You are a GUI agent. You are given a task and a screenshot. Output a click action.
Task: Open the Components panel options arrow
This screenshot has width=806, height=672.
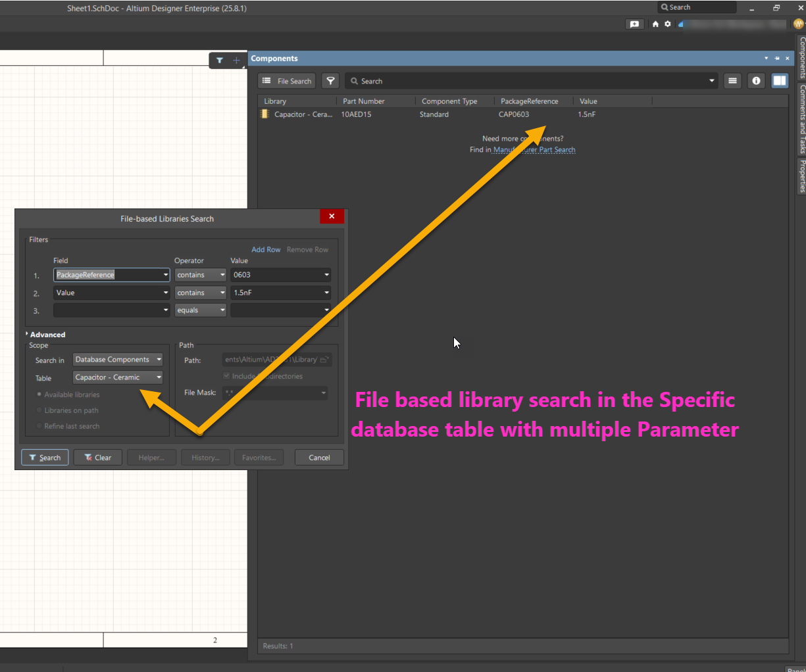766,59
